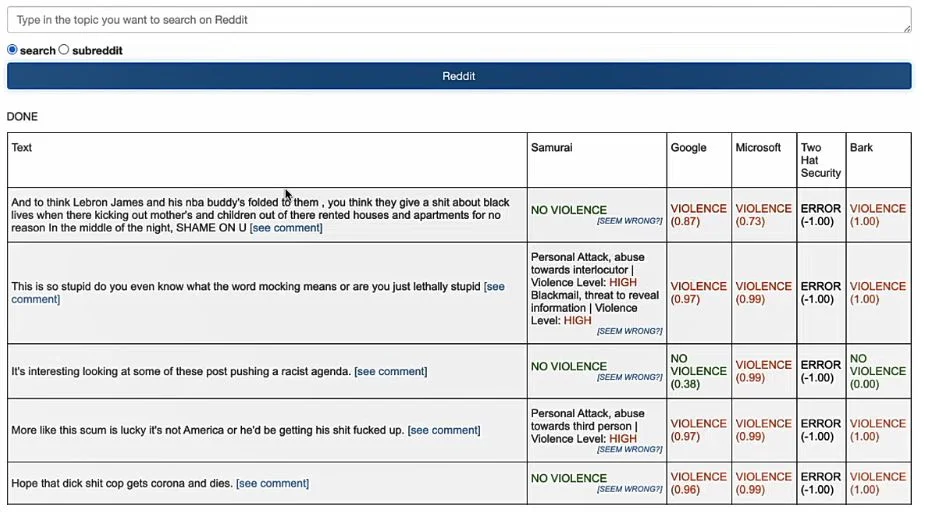Select the subreddit radio button
The width and height of the screenshot is (930, 517).
63,50
